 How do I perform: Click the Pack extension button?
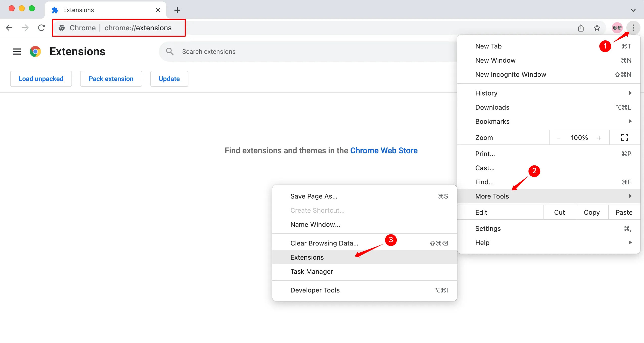coord(111,78)
